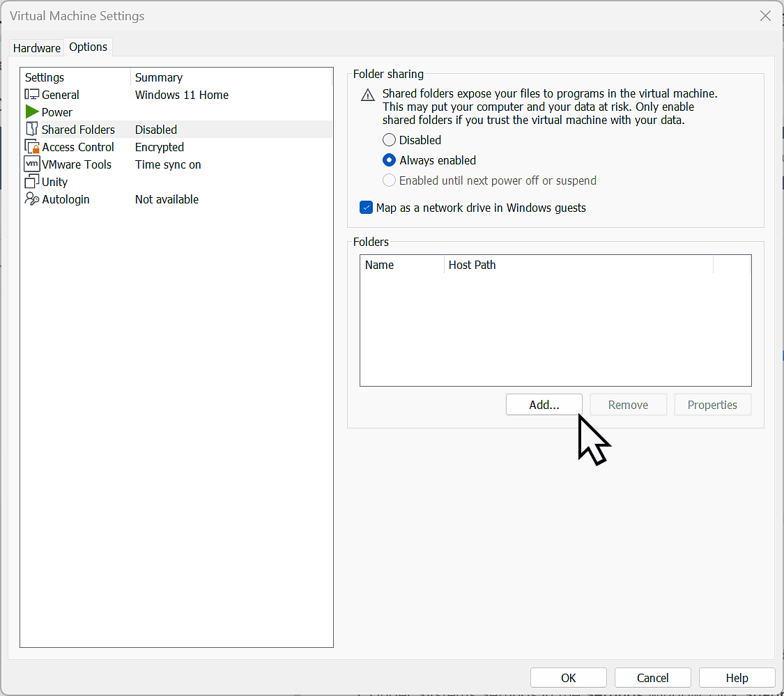The height and width of the screenshot is (696, 784).
Task: Click the Host Path column header
Action: pos(472,265)
